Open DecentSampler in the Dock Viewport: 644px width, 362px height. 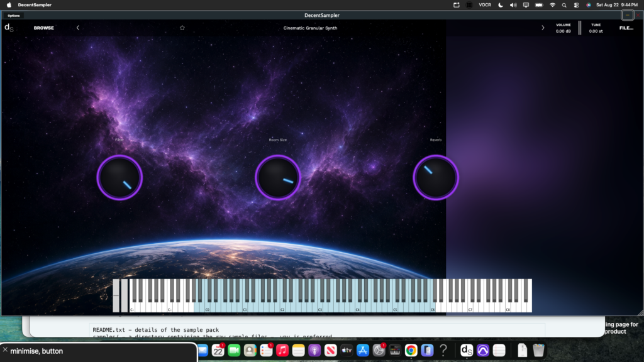[467, 350]
